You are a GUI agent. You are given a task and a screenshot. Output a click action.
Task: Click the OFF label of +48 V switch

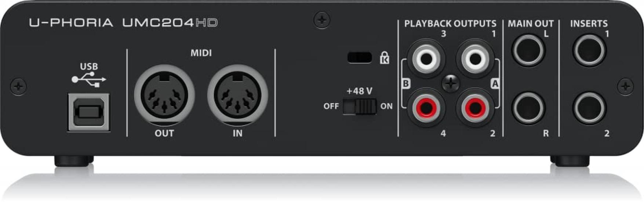tap(331, 106)
